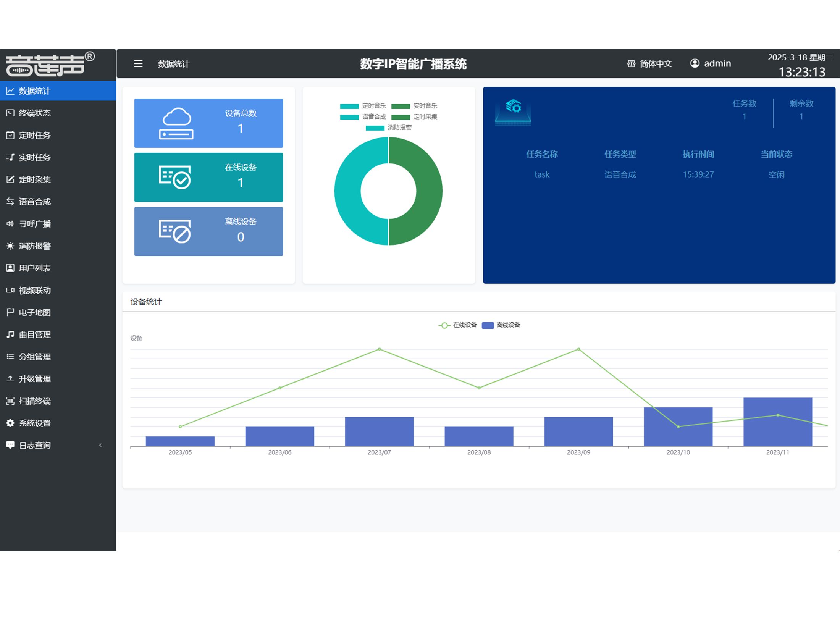
Task: Open the admin account dropdown
Action: point(717,63)
